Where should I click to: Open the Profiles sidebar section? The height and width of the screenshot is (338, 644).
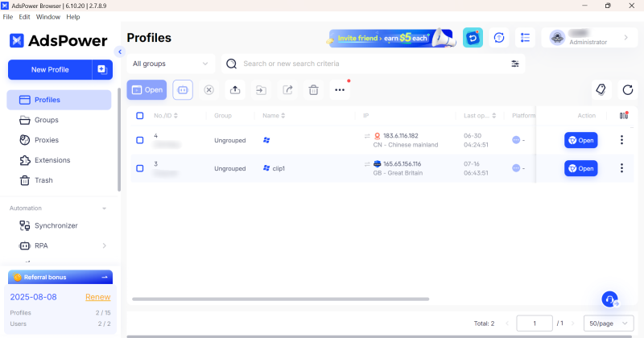[x=59, y=100]
